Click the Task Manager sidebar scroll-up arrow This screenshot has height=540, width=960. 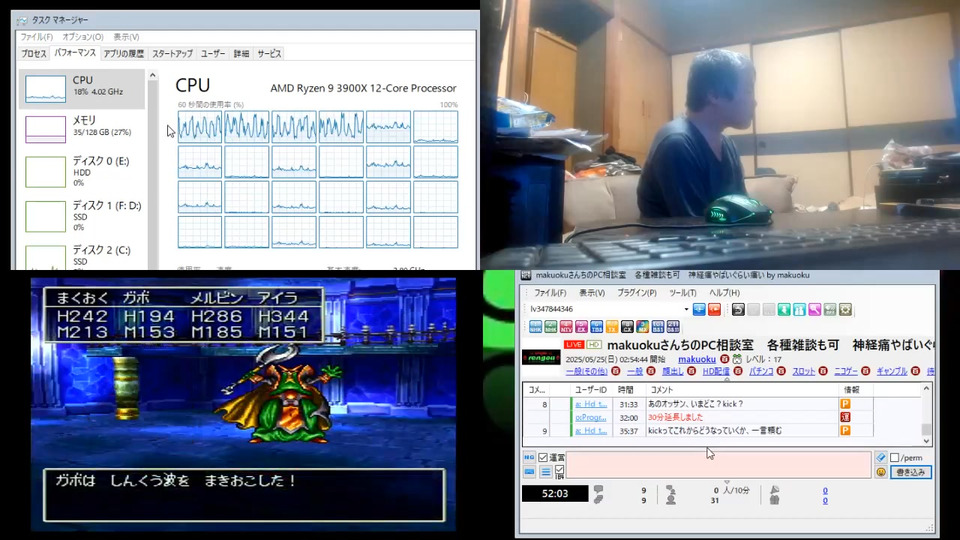coord(152,75)
